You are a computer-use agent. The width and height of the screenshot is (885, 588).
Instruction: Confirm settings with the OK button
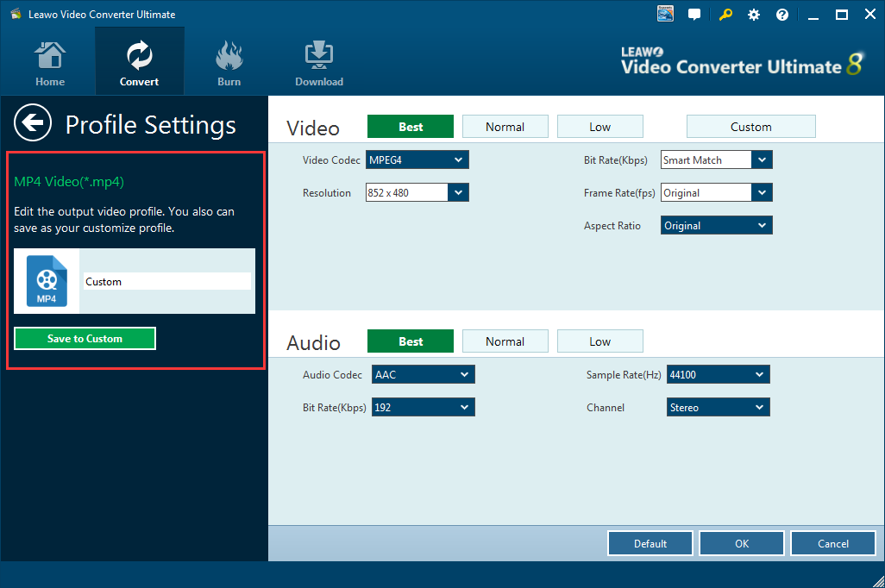pos(742,543)
